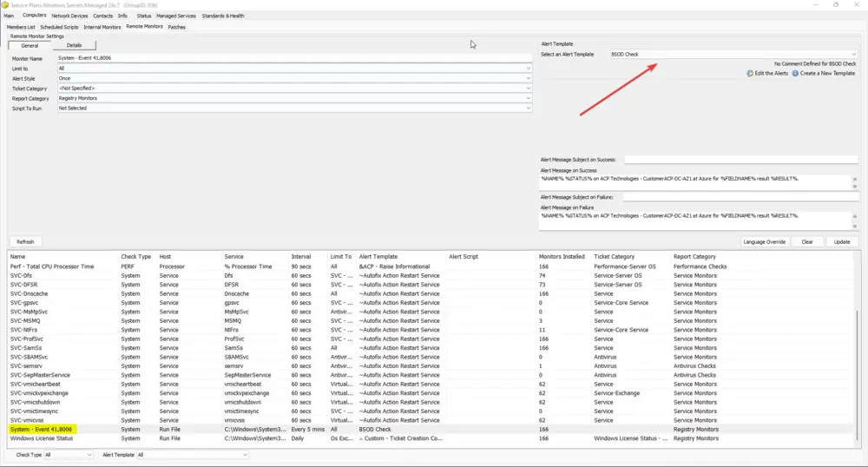Select the SVC-gpsvc monitor row
Viewport: 868px width, 467px height.
(x=431, y=303)
